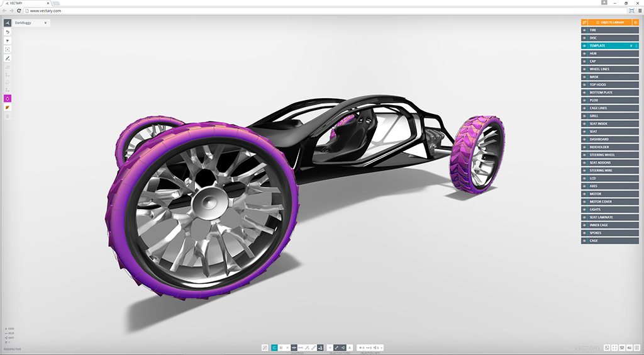The width and height of the screenshot is (644, 355).
Task: Open the DarkBuggy project dropdown
Action: click(45, 23)
